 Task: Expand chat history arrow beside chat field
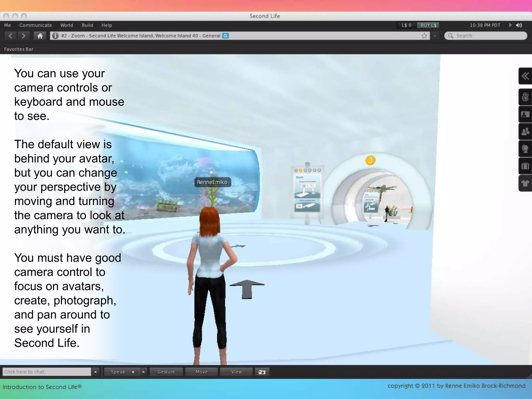click(x=95, y=372)
